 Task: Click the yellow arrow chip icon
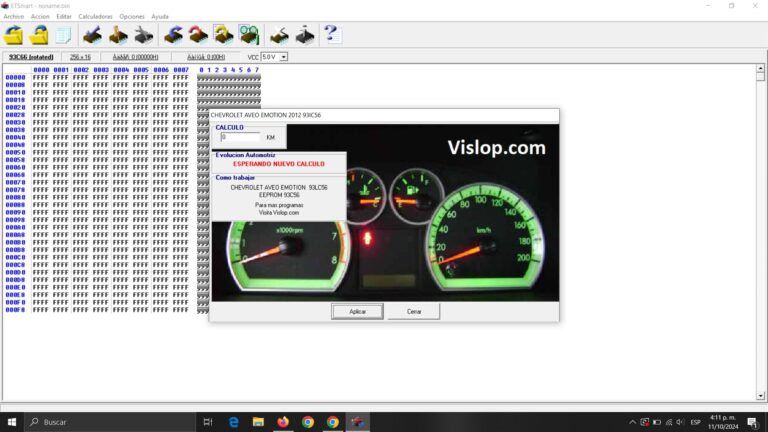(x=223, y=35)
